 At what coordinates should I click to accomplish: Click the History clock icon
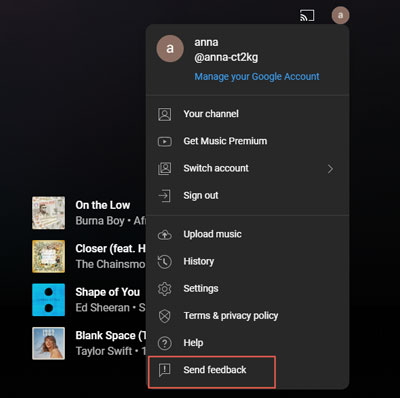[165, 262]
